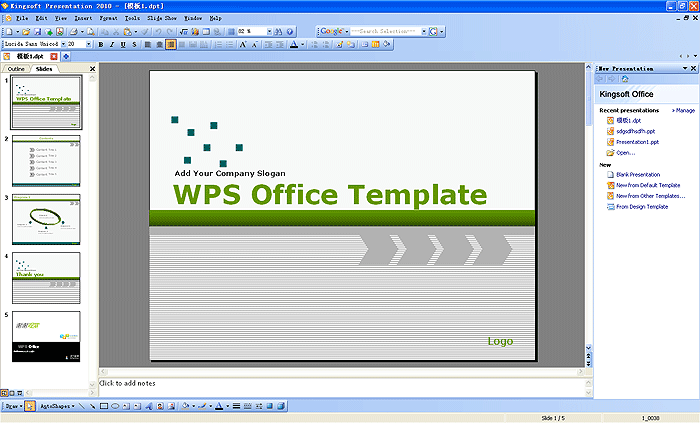700x423 pixels.
Task: Open the Google search engine dropdown
Action: pyautogui.click(x=346, y=32)
